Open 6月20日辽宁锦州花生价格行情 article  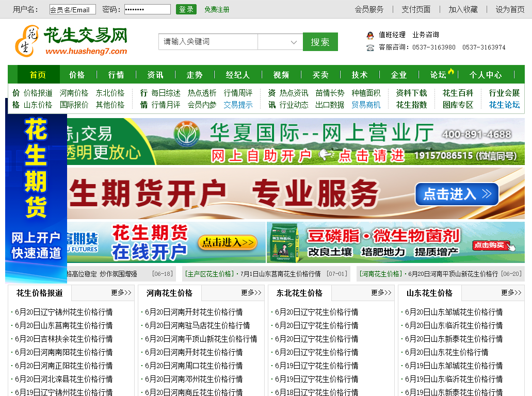(x=64, y=312)
